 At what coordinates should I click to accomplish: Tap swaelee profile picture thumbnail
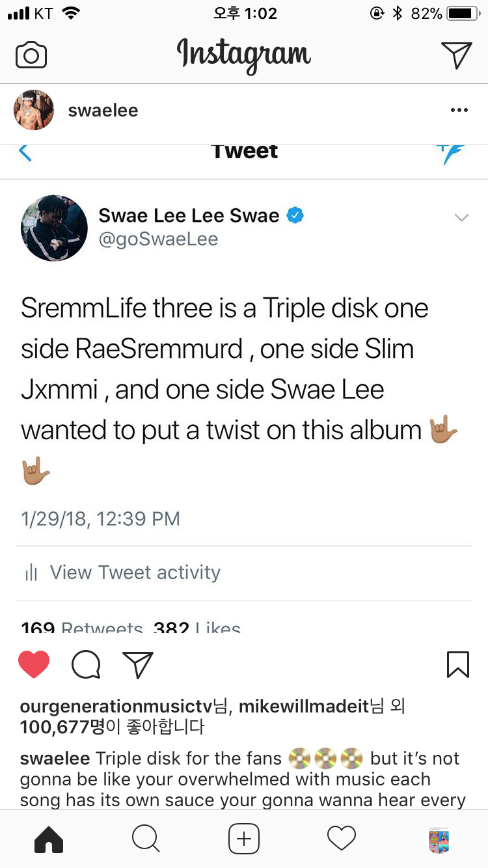pyautogui.click(x=34, y=110)
